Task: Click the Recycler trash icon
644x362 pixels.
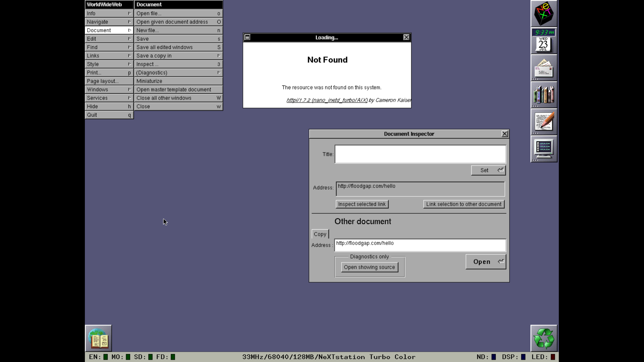Action: click(544, 338)
